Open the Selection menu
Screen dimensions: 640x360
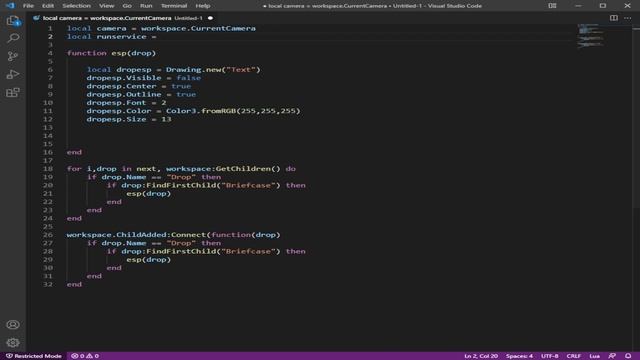click(76, 6)
